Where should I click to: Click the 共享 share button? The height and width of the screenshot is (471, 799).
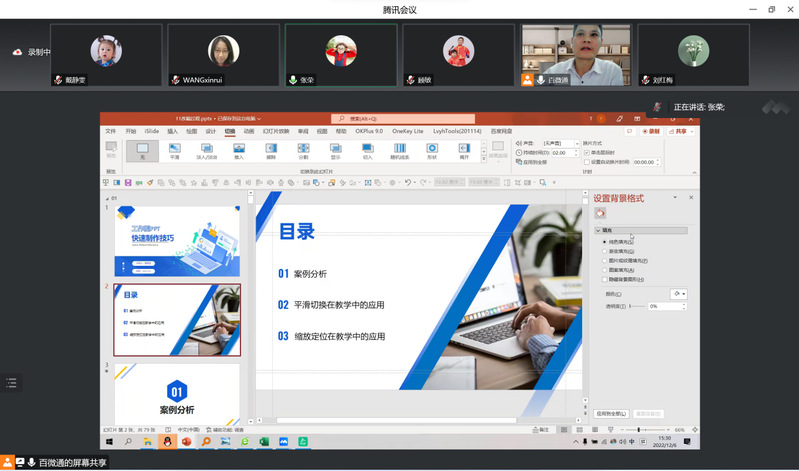click(682, 131)
